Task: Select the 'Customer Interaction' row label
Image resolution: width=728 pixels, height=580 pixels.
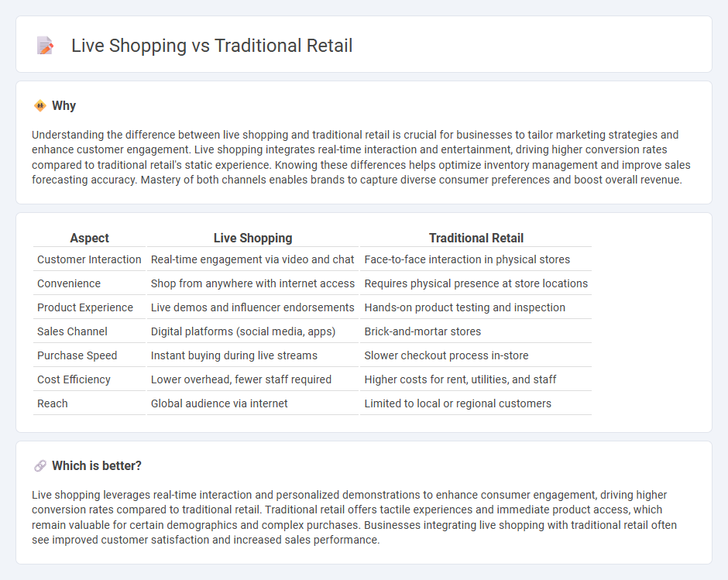Action: tap(89, 259)
